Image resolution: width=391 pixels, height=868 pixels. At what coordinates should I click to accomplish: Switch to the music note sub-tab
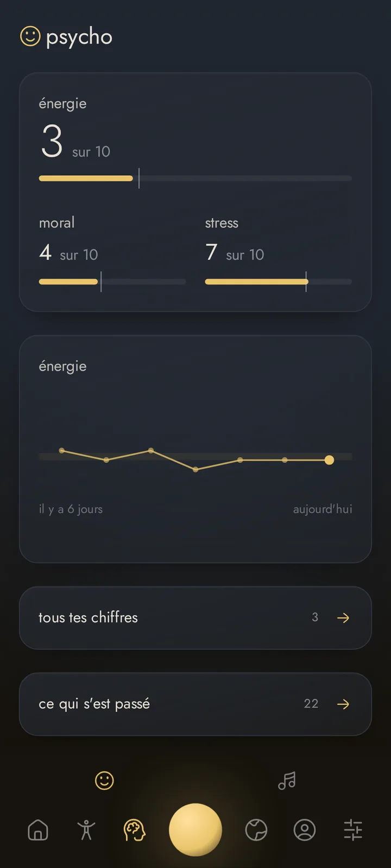point(287,781)
